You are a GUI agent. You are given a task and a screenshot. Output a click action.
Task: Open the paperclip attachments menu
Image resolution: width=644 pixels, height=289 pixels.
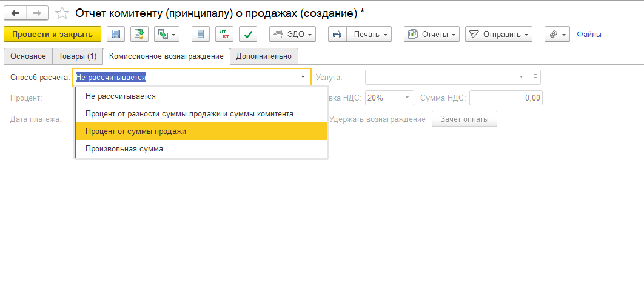pos(557,35)
